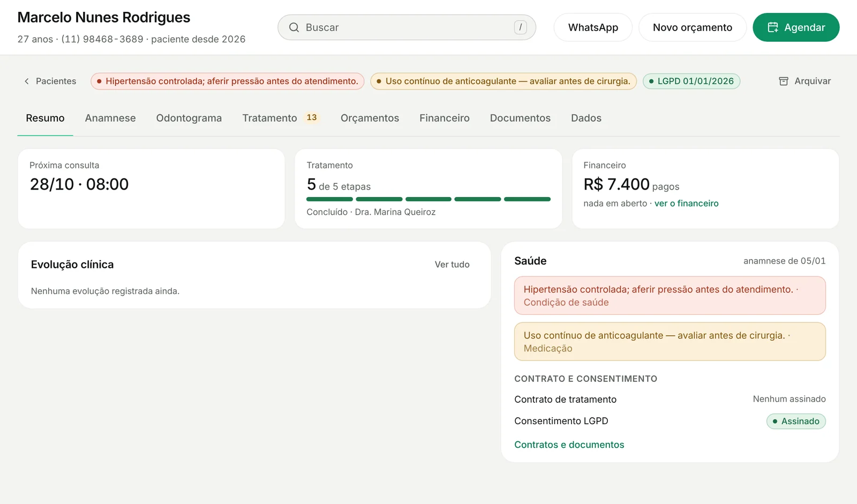857x504 pixels.
Task: Click "Ver tudo" in Evolução clínica
Action: 452,265
